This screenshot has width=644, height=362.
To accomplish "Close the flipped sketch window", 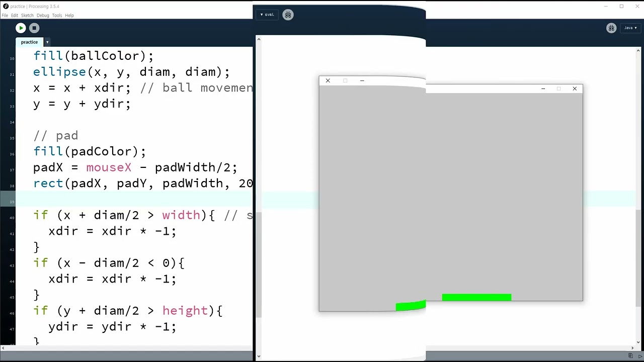I will [328, 80].
